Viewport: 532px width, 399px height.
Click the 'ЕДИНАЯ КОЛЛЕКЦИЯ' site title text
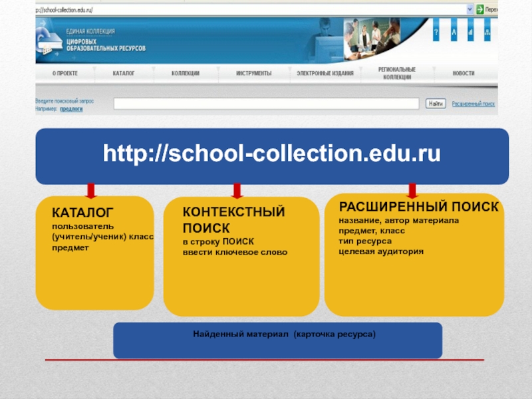point(90,31)
